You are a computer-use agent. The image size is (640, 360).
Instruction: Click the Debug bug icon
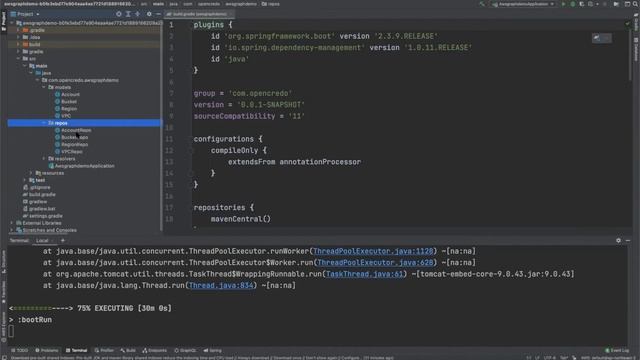tap(573, 4)
